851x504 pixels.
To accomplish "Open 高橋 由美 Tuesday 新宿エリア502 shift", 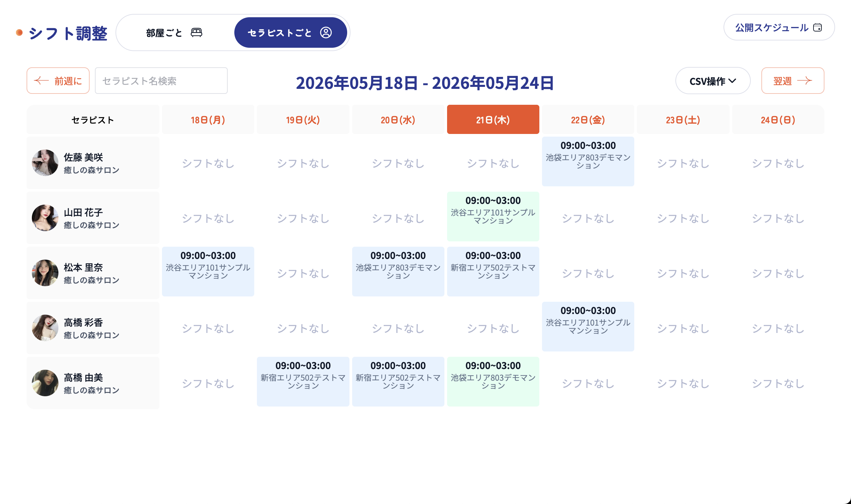I will point(303,381).
